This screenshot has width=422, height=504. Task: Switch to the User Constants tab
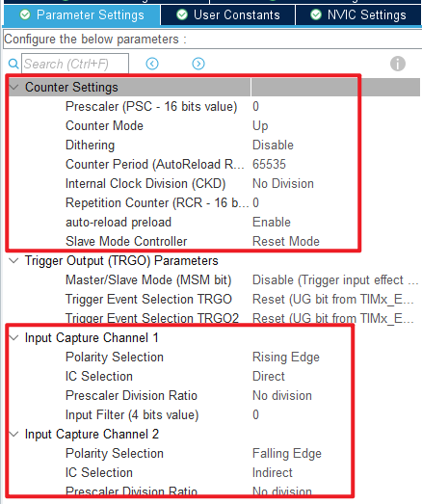[x=228, y=14]
